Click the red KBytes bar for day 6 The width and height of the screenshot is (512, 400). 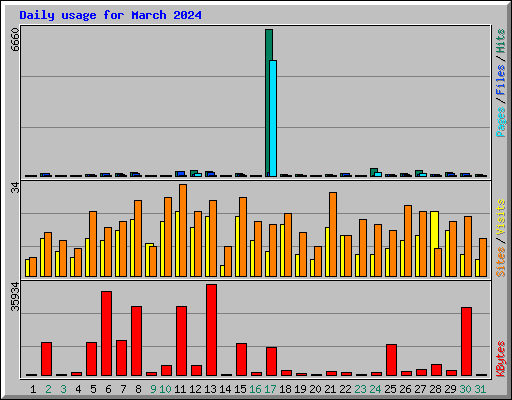point(106,333)
